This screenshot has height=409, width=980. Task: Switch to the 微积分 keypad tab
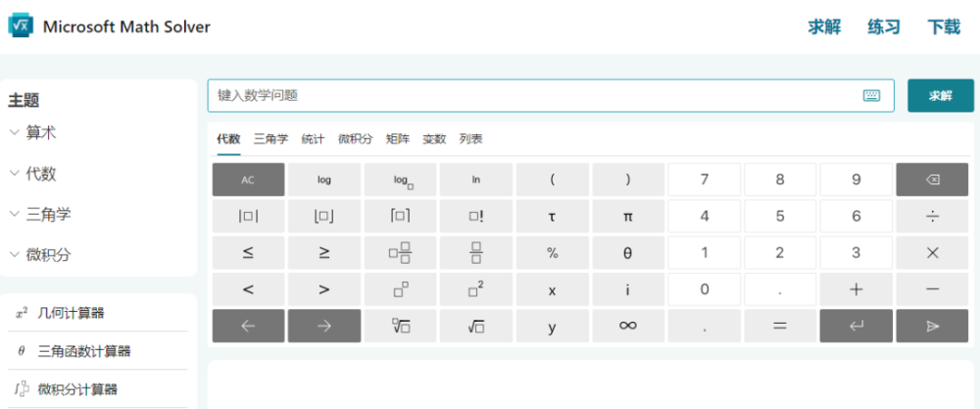(x=356, y=139)
